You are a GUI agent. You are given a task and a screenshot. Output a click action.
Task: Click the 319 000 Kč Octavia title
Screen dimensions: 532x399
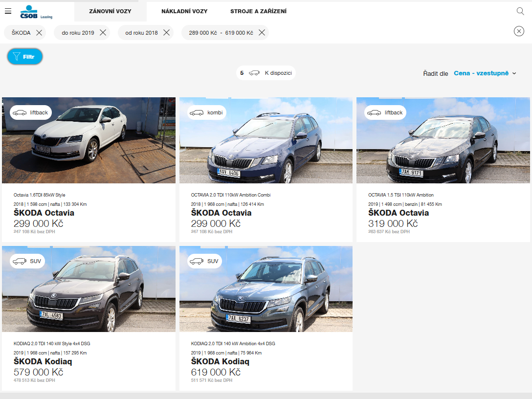click(398, 213)
